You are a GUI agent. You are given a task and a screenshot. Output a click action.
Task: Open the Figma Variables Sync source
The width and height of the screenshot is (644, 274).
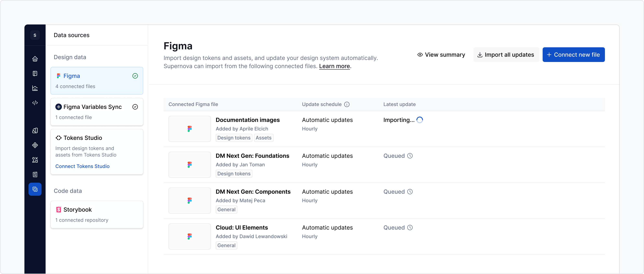pos(97,112)
